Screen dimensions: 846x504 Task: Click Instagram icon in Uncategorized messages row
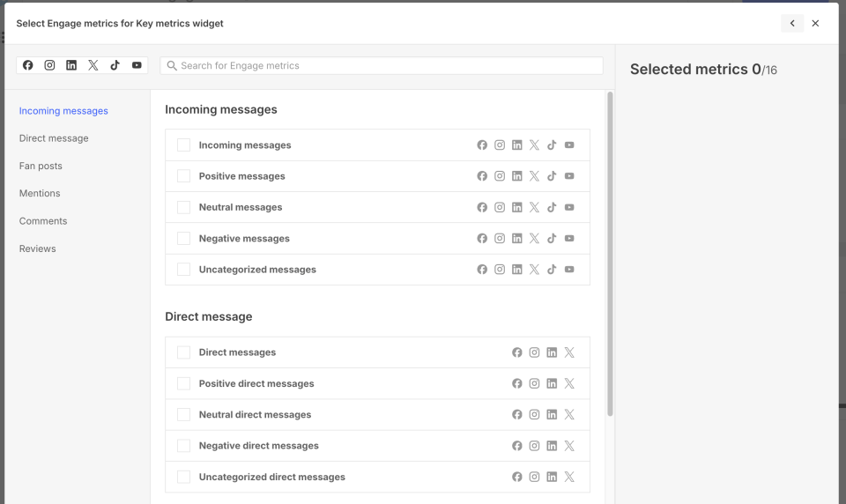500,270
